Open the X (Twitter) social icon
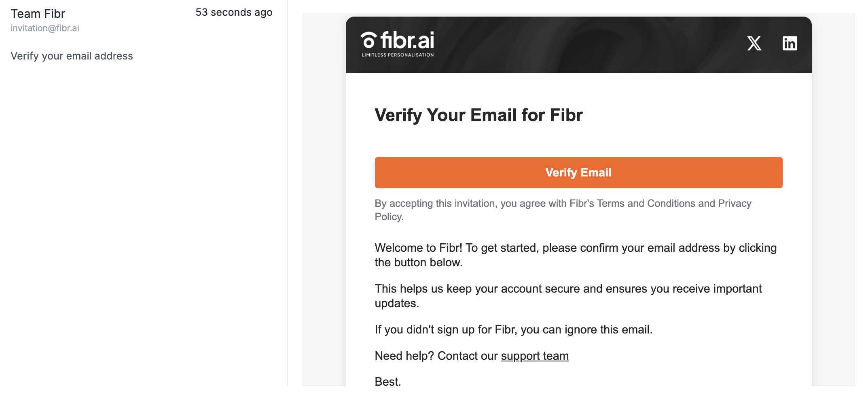This screenshot has height=395, width=868. pyautogui.click(x=754, y=43)
